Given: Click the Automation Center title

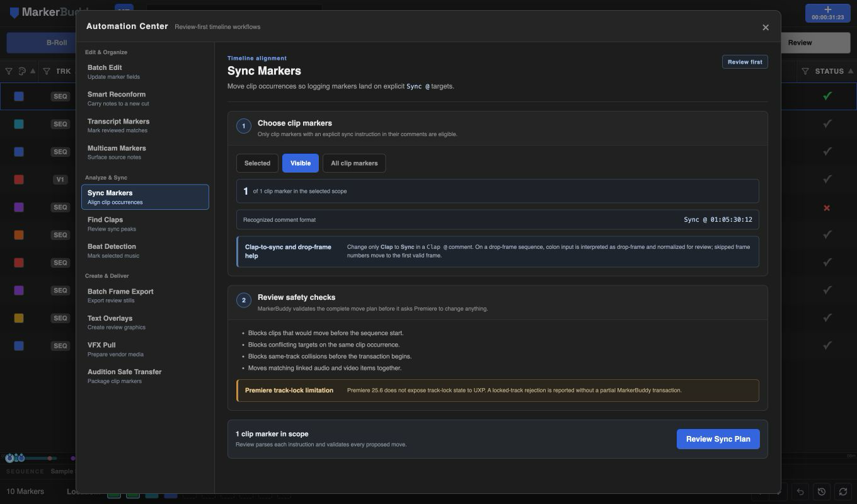Looking at the screenshot, I should 127,26.
